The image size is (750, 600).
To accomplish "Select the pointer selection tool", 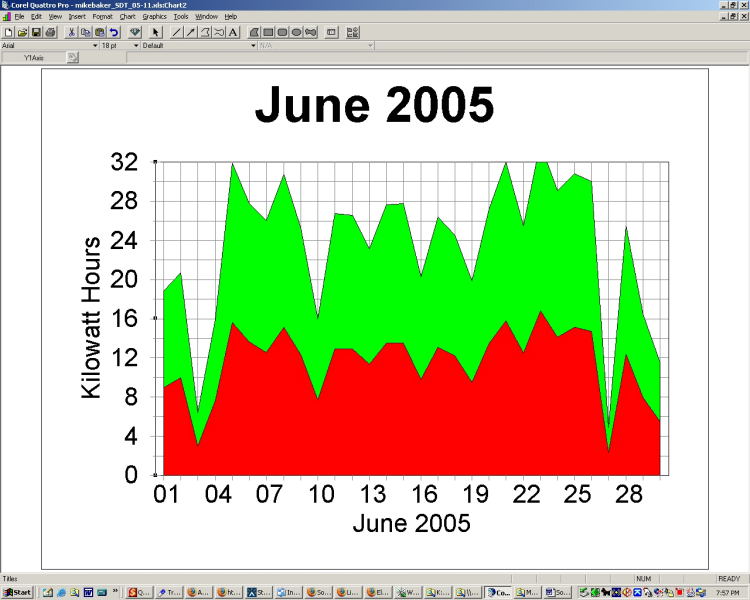I will point(156,32).
